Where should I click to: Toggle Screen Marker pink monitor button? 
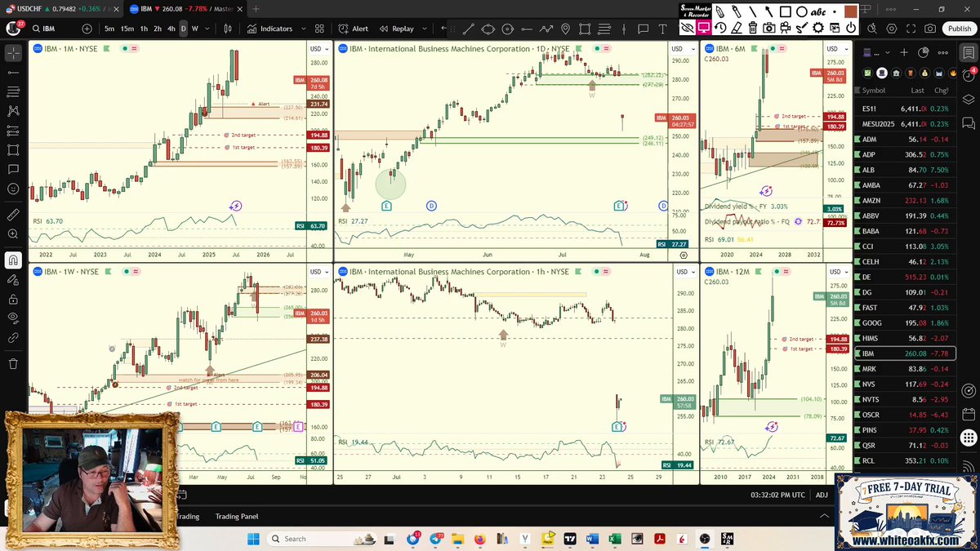(704, 28)
